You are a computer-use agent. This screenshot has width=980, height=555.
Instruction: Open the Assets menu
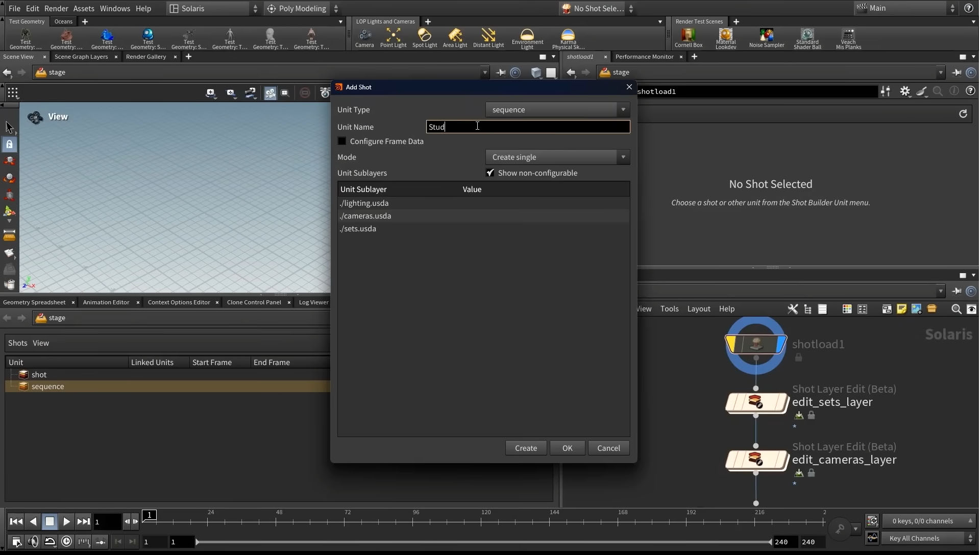click(84, 8)
